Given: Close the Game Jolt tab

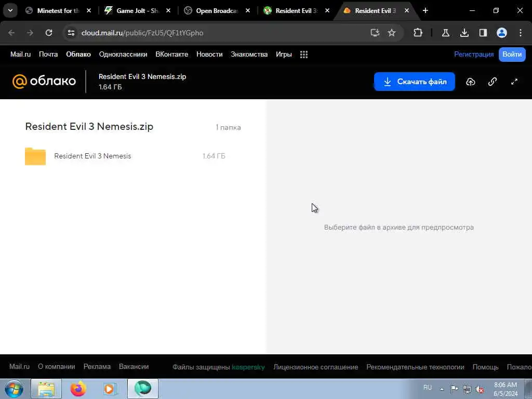Looking at the screenshot, I should point(168,10).
